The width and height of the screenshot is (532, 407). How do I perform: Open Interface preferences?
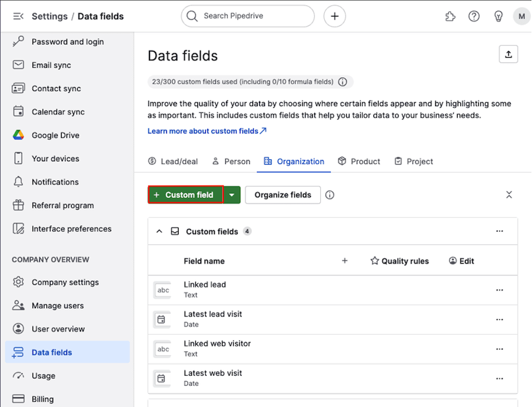pos(68,229)
